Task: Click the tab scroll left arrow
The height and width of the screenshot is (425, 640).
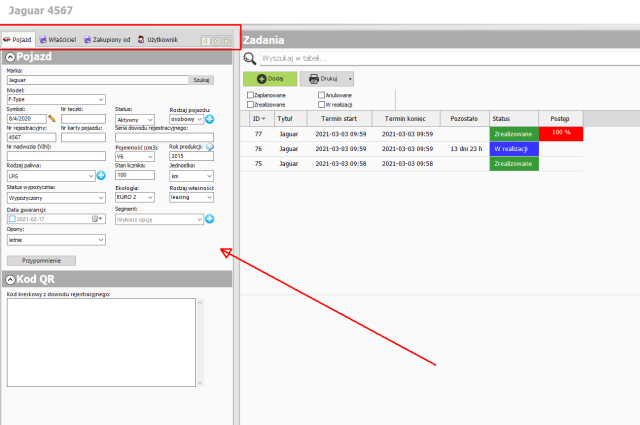Action: point(206,41)
